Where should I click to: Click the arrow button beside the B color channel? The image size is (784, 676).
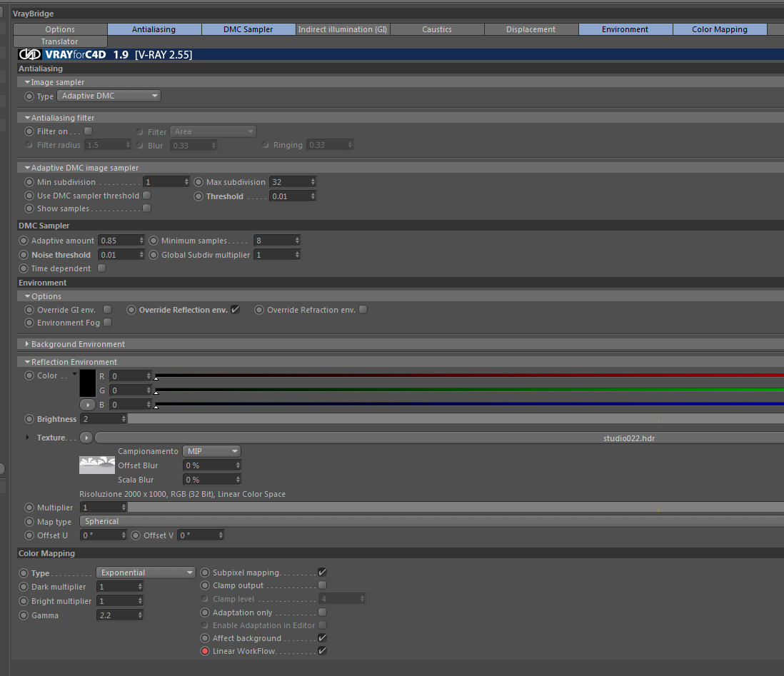pos(88,405)
